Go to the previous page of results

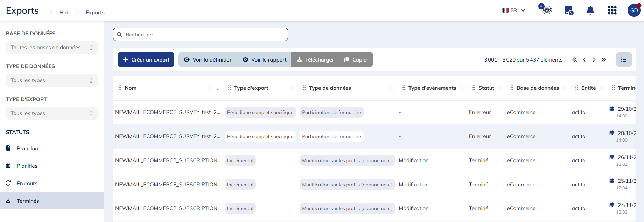pyautogui.click(x=584, y=60)
